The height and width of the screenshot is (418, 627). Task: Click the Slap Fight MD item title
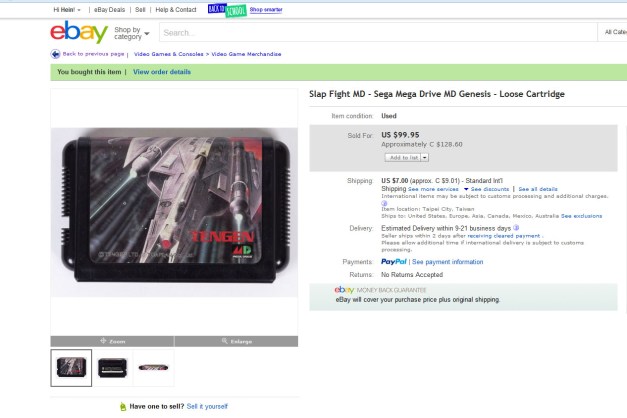pyautogui.click(x=437, y=94)
